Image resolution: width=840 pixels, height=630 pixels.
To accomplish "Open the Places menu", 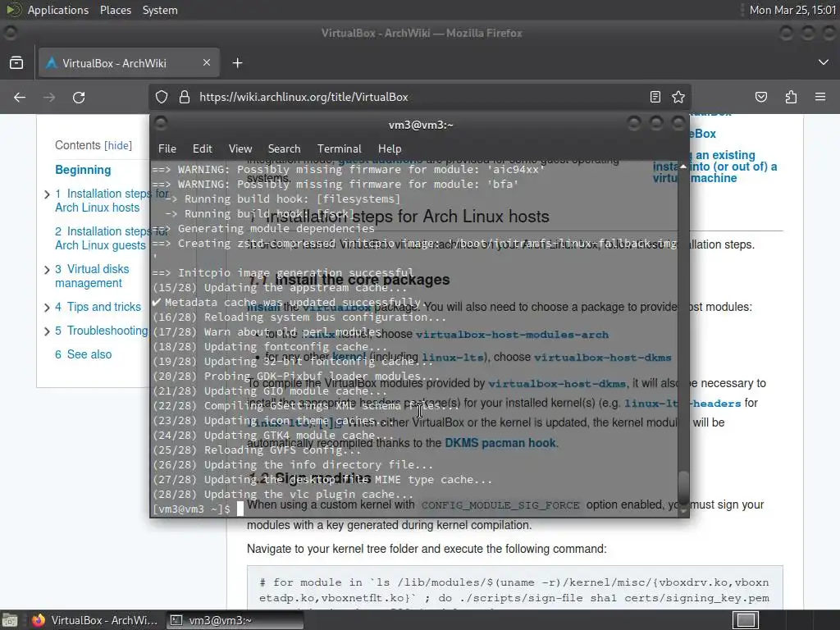I will (x=115, y=10).
